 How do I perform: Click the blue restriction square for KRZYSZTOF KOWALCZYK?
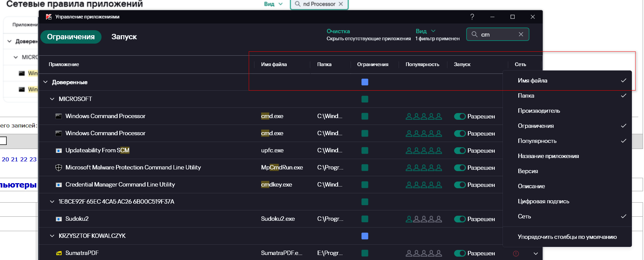365,236
